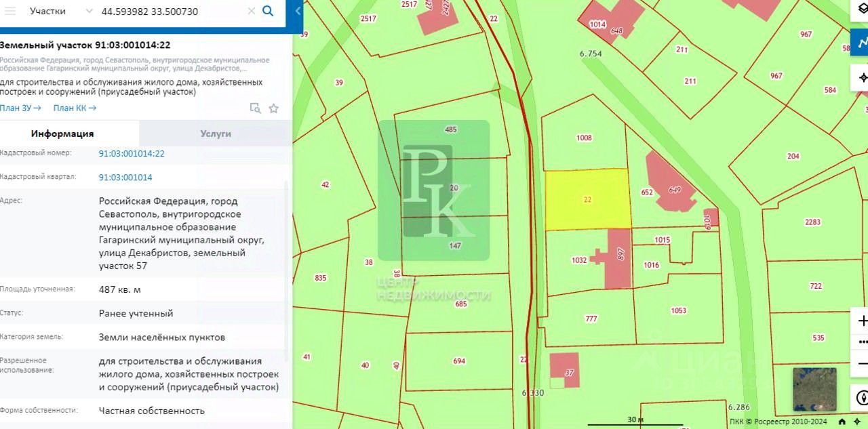The height and width of the screenshot is (429, 868).
Task: Select parcel 2283 on the map
Action: [x=812, y=222]
